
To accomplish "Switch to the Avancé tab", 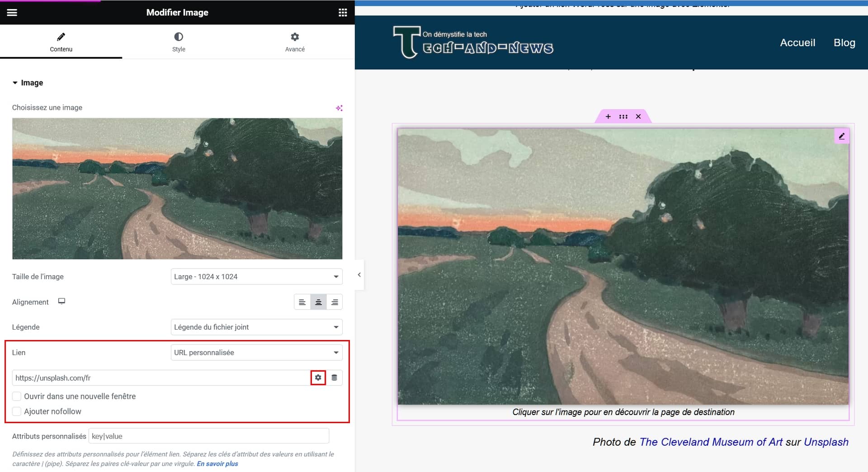I will point(295,42).
